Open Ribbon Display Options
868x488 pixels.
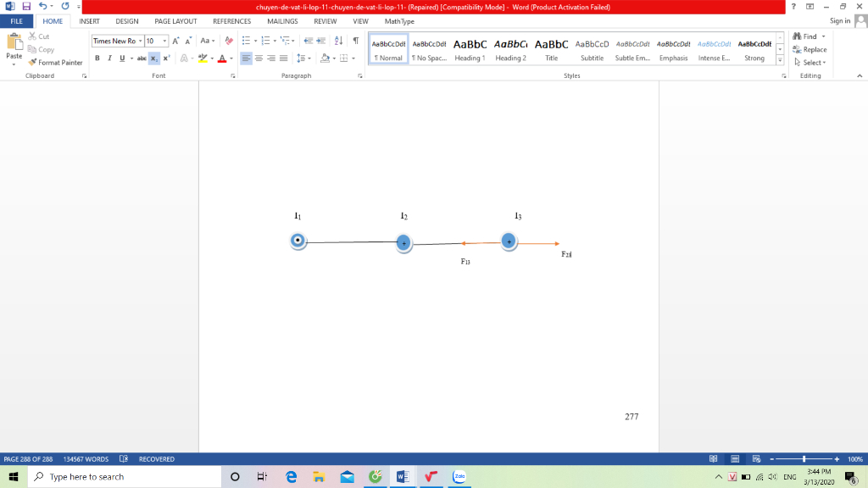tap(810, 7)
